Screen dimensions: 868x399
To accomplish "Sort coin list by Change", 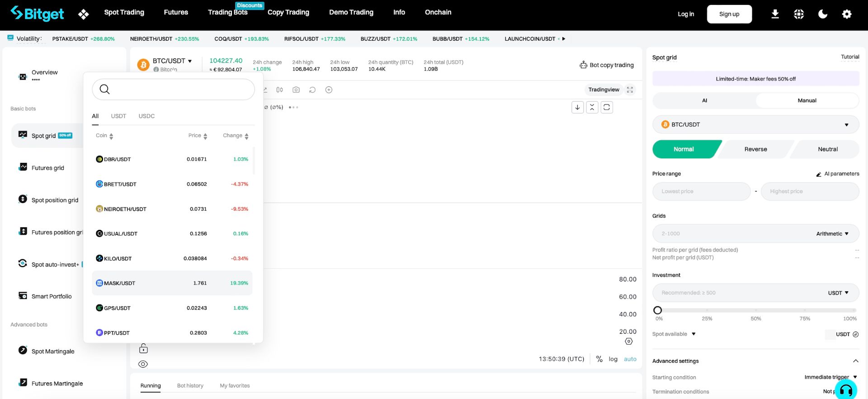I will 236,136.
